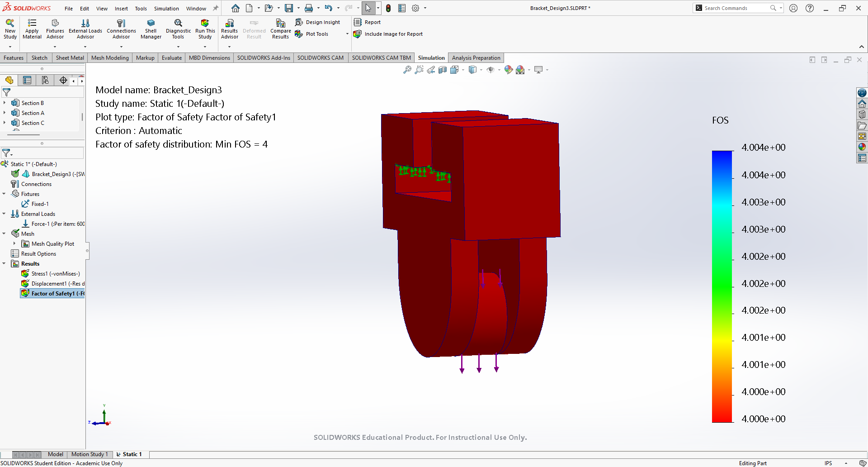Open Design Library in the task pane
Image resolution: width=868 pixels, height=467 pixels.
click(862, 114)
